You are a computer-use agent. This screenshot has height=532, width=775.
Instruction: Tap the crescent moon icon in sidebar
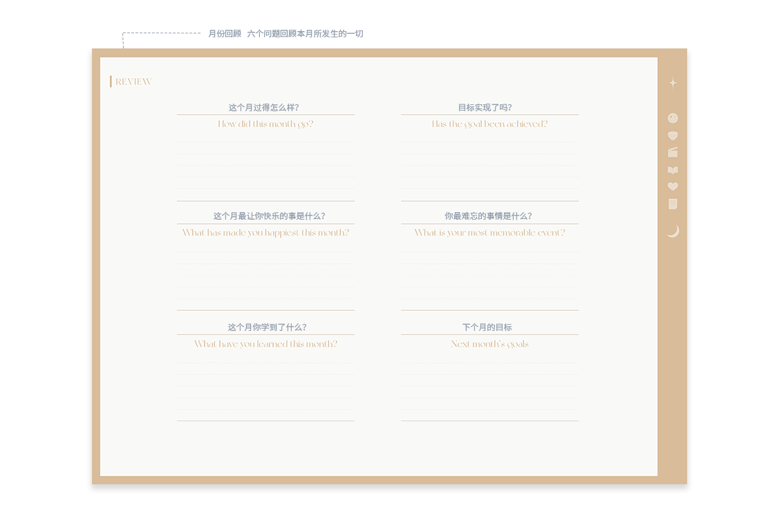(673, 231)
